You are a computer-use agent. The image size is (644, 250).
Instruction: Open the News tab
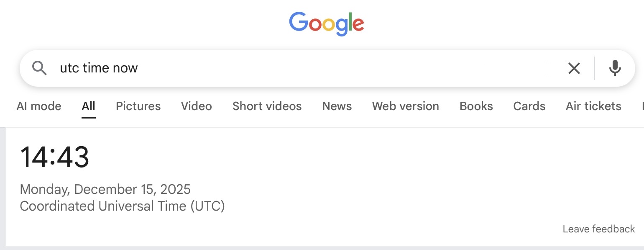click(x=337, y=106)
